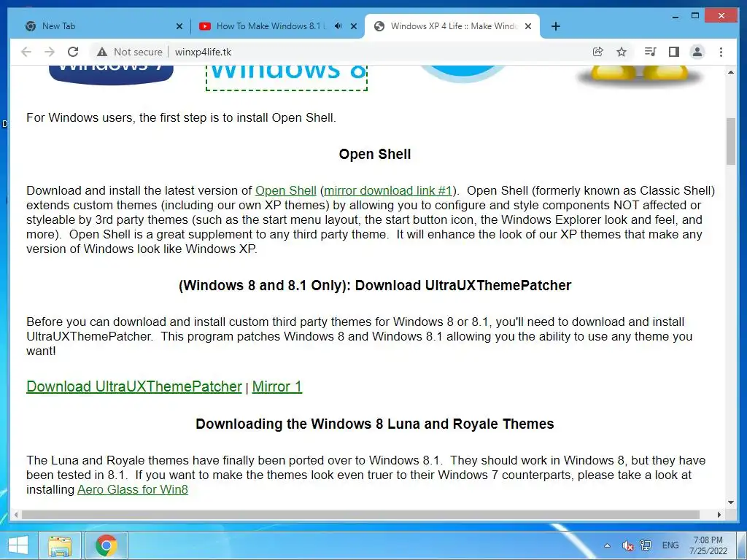747x560 pixels.
Task: Click the Open Shell heading
Action: [375, 155]
